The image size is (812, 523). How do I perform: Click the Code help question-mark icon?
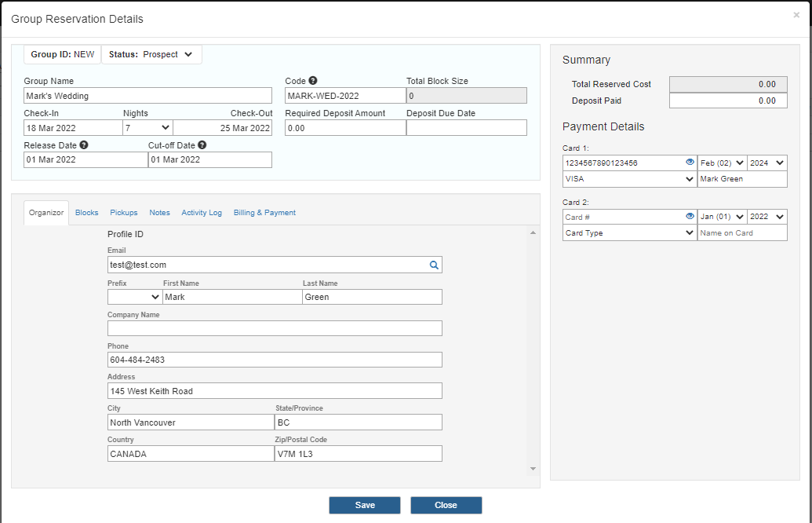point(313,81)
